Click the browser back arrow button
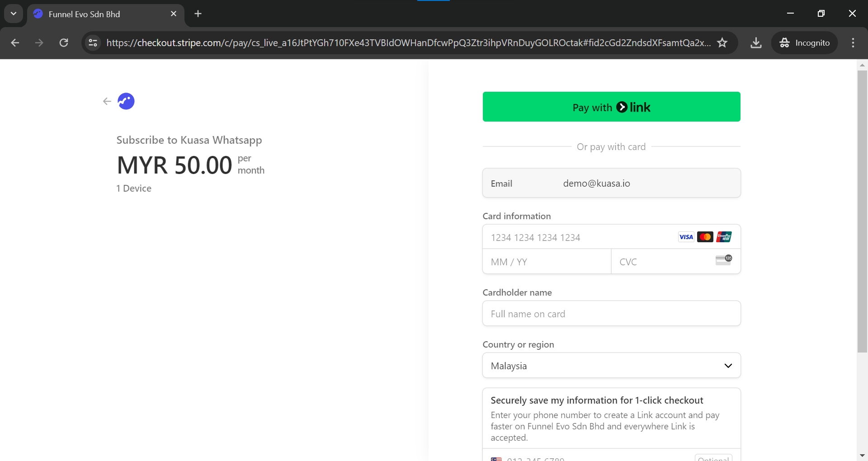The width and height of the screenshot is (868, 461). tap(15, 43)
